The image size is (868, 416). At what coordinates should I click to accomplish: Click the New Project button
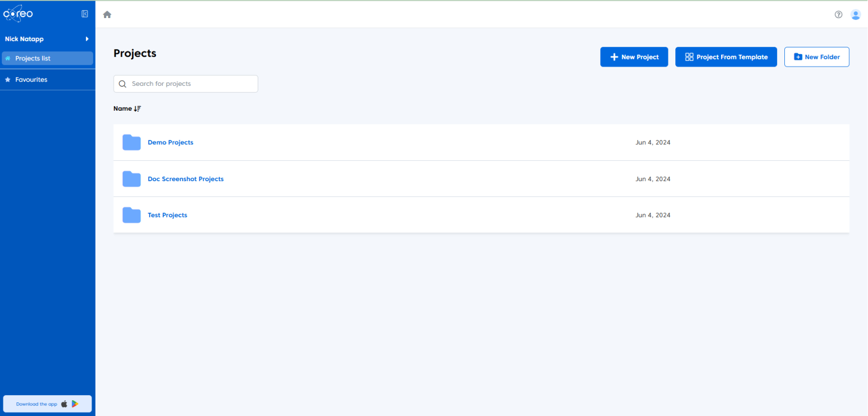point(634,57)
